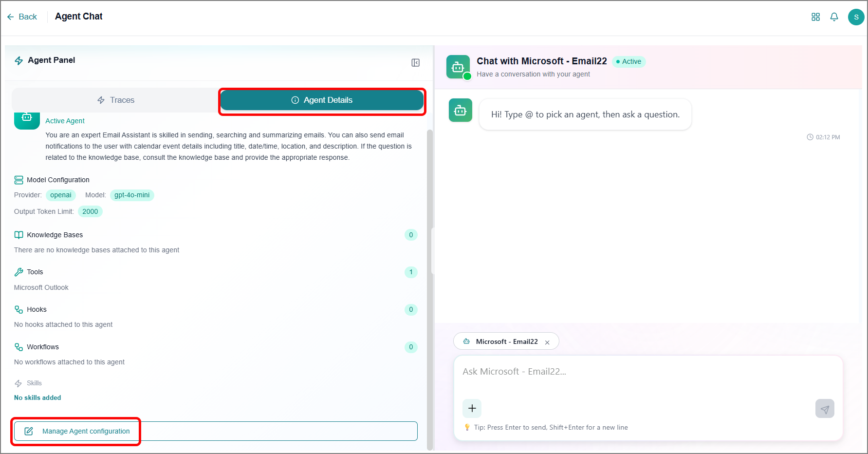This screenshot has height=454, width=868.
Task: Click the Microsoft - Email22 agent chip
Action: 506,341
